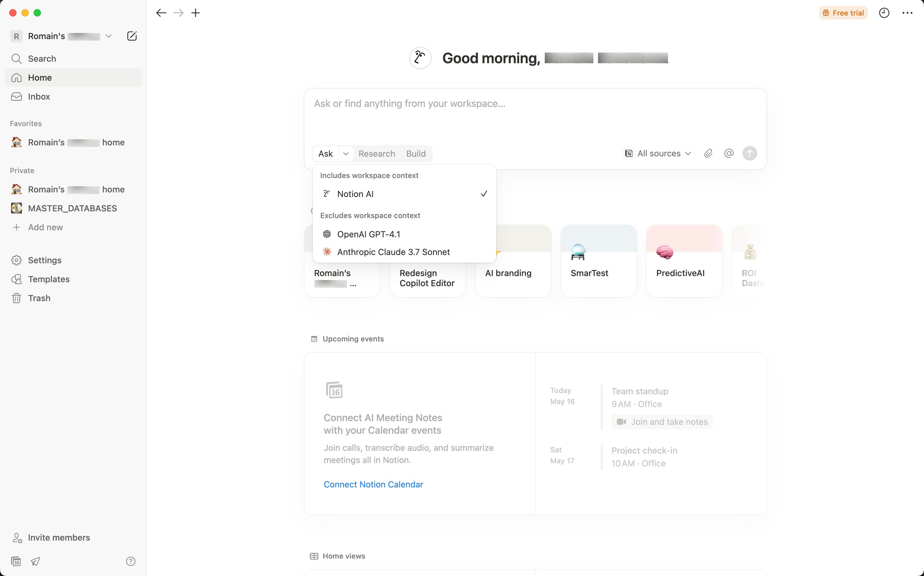Open the Notion Mail paper plane icon
This screenshot has height=576, width=924.
35,561
